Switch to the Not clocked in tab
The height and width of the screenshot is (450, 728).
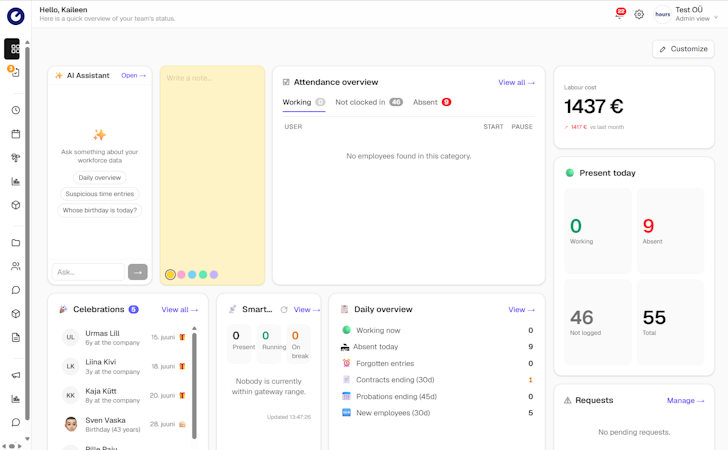click(x=369, y=102)
